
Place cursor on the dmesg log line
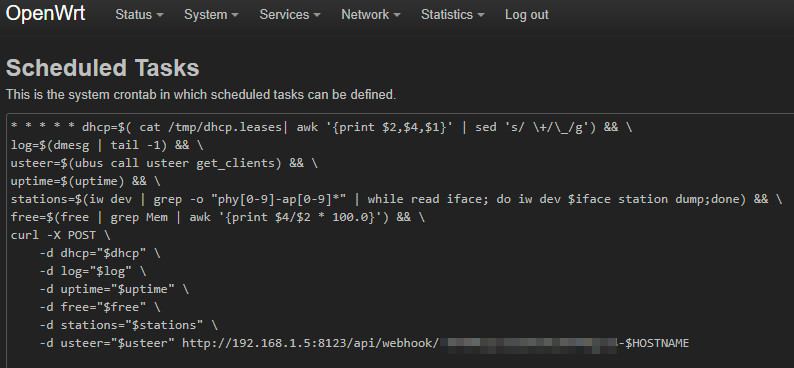click(107, 146)
